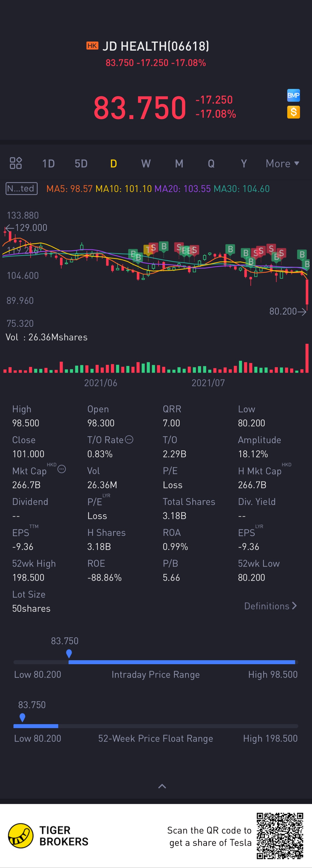Tap the Tesla share QR code

(280, 835)
